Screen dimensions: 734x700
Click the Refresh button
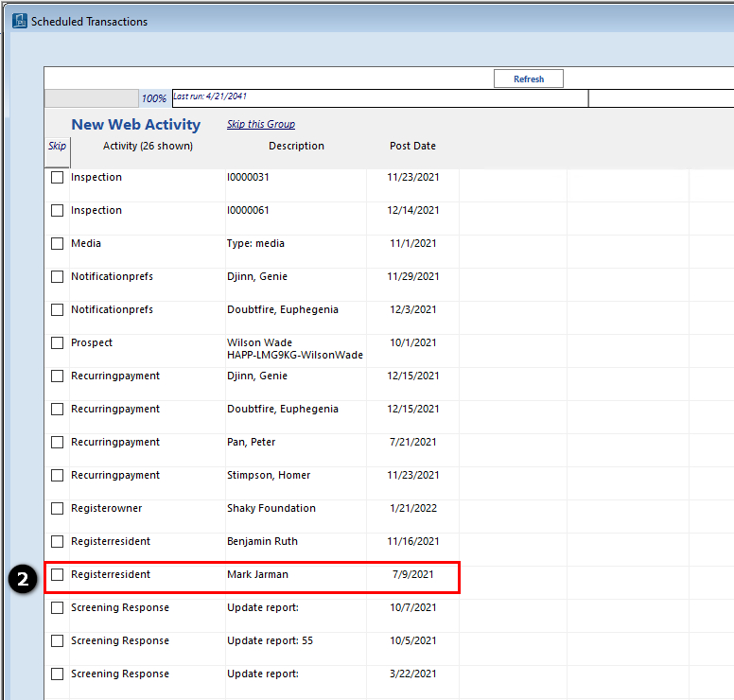529,79
